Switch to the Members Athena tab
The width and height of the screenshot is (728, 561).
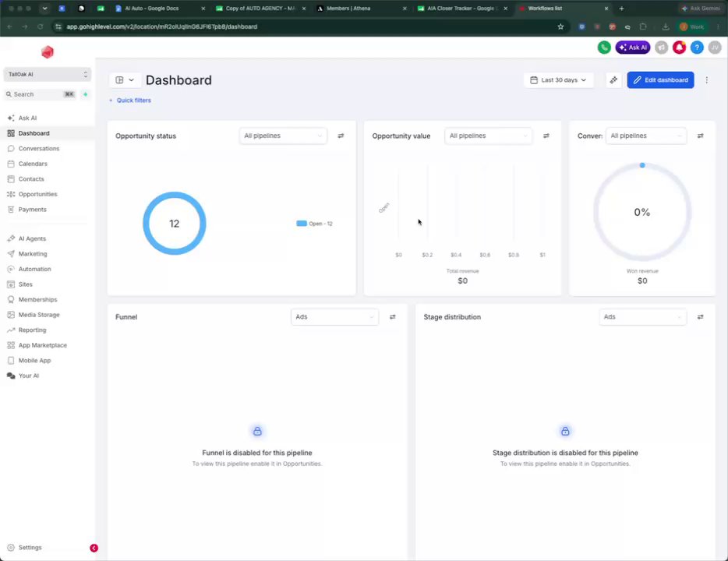362,9
